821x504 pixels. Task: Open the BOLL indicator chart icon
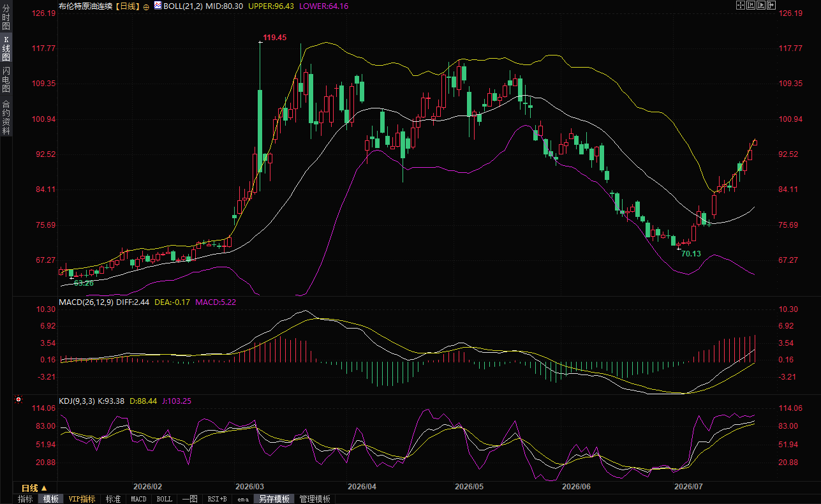tap(158, 5)
